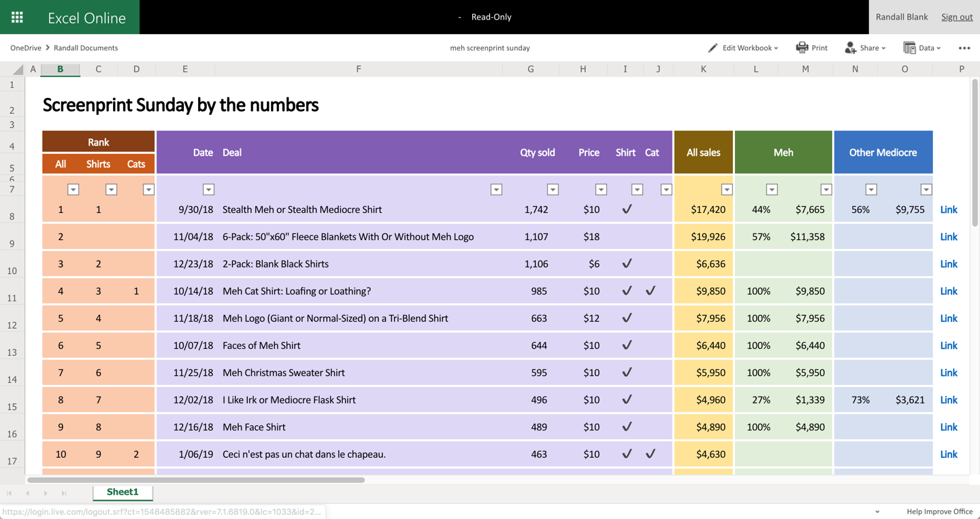
Task: Open the more options ellipsis menu
Action: click(x=964, y=48)
